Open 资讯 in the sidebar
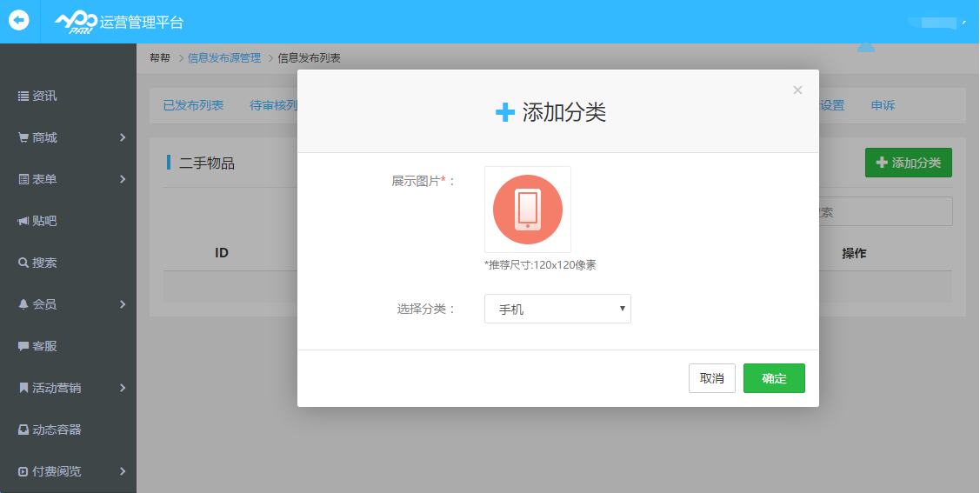 pos(43,96)
